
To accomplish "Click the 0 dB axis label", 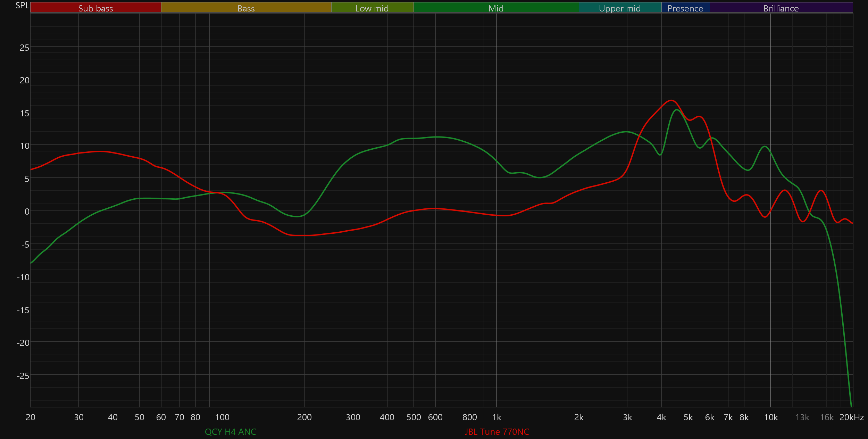I will coord(27,212).
